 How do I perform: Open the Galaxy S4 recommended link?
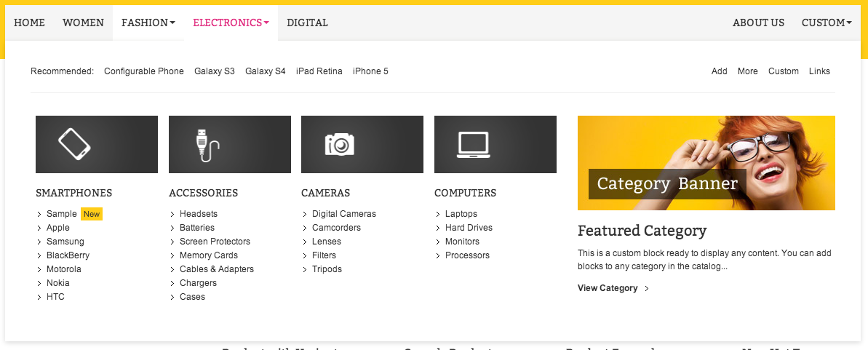[x=265, y=71]
